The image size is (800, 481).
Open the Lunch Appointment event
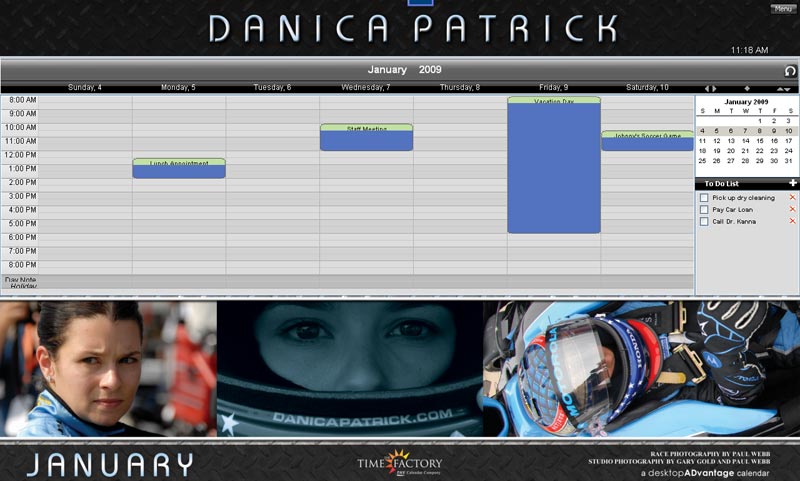[x=179, y=168]
